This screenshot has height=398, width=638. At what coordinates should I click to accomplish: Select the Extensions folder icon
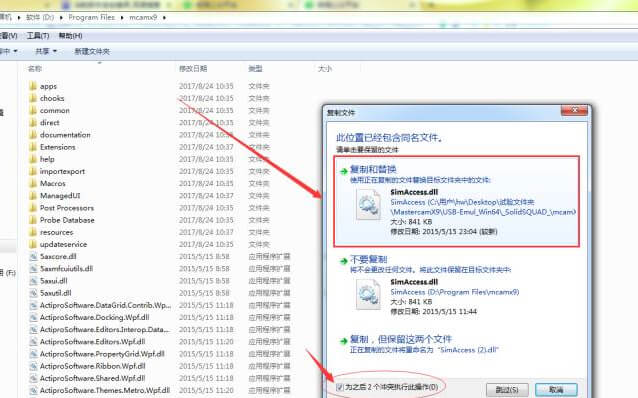tap(33, 147)
